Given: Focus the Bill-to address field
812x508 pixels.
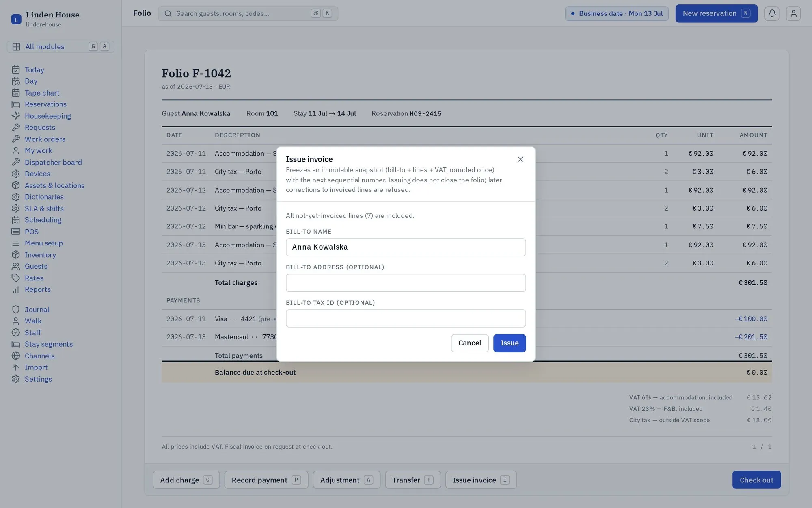Looking at the screenshot, I should pos(406,283).
